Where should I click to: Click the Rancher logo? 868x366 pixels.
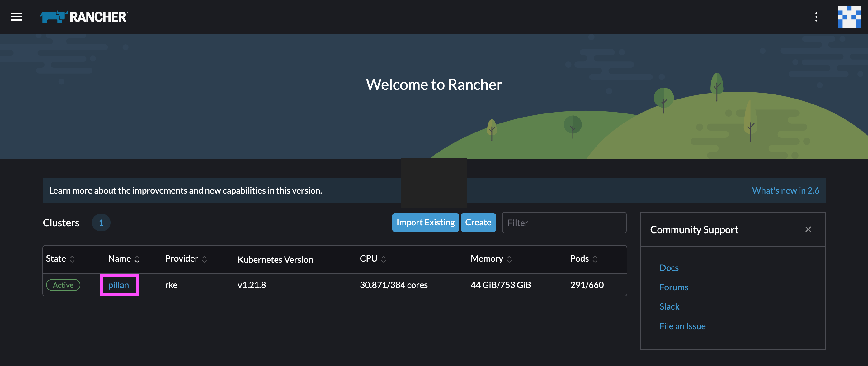pos(84,17)
